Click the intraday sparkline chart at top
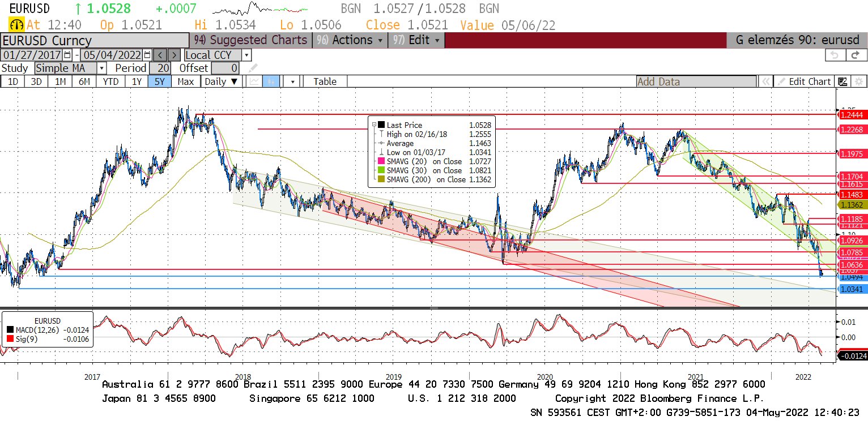The image size is (868, 429). coord(260,9)
